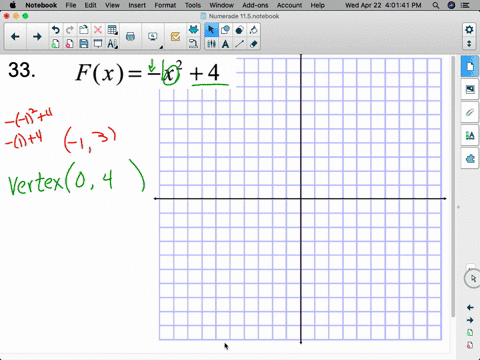Open the Add-ons menu
This screenshot has height=360, width=480.
(x=255, y=5)
